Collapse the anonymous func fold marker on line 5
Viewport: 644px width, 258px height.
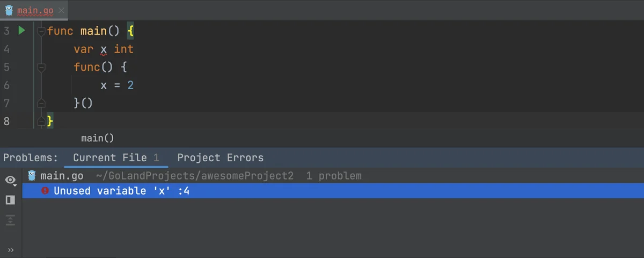[x=41, y=68]
